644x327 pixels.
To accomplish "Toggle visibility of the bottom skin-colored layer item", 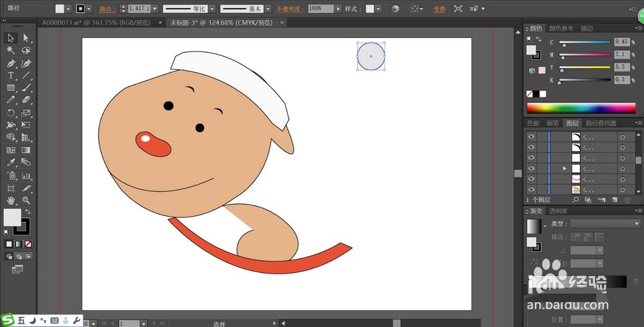I will [531, 190].
